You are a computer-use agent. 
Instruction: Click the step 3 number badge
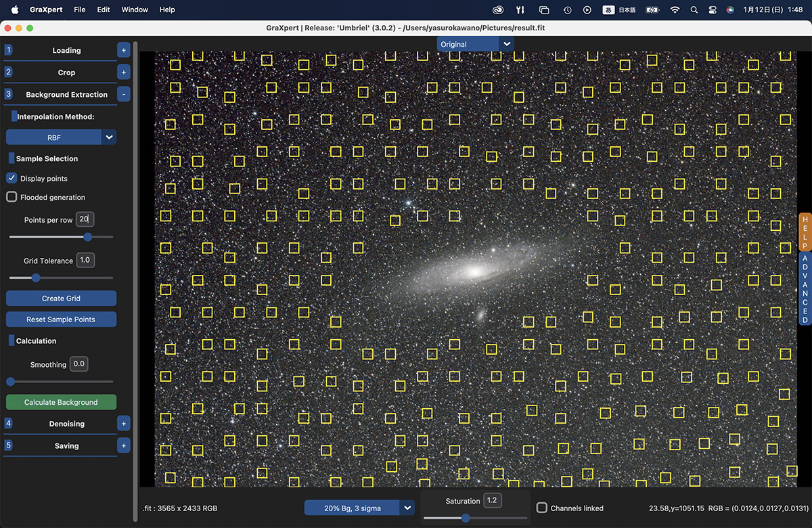tap(8, 94)
